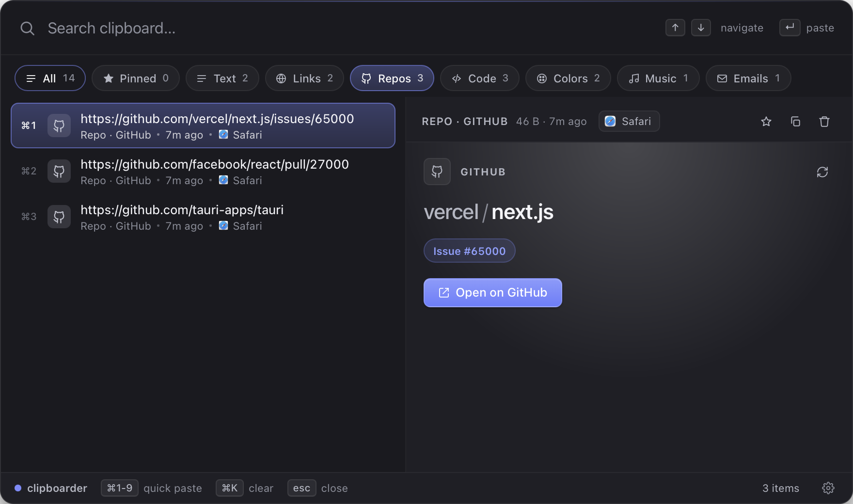Click the ⌘1 shortcut badge

tap(29, 126)
